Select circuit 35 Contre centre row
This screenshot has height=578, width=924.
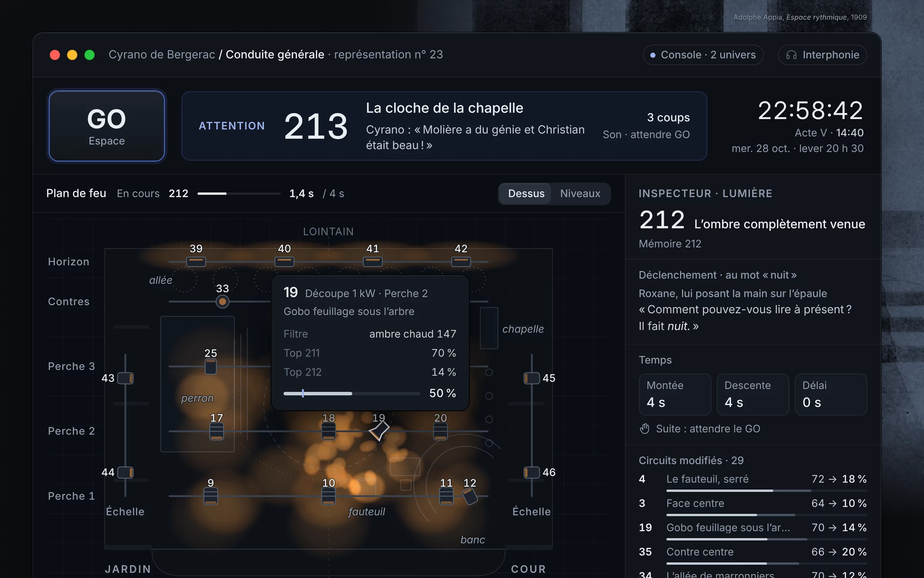click(753, 556)
